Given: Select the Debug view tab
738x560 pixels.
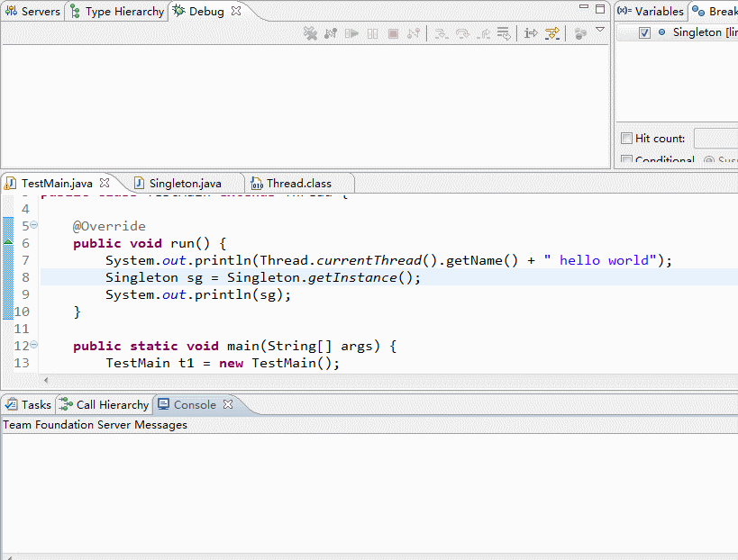Looking at the screenshot, I should coord(199,12).
